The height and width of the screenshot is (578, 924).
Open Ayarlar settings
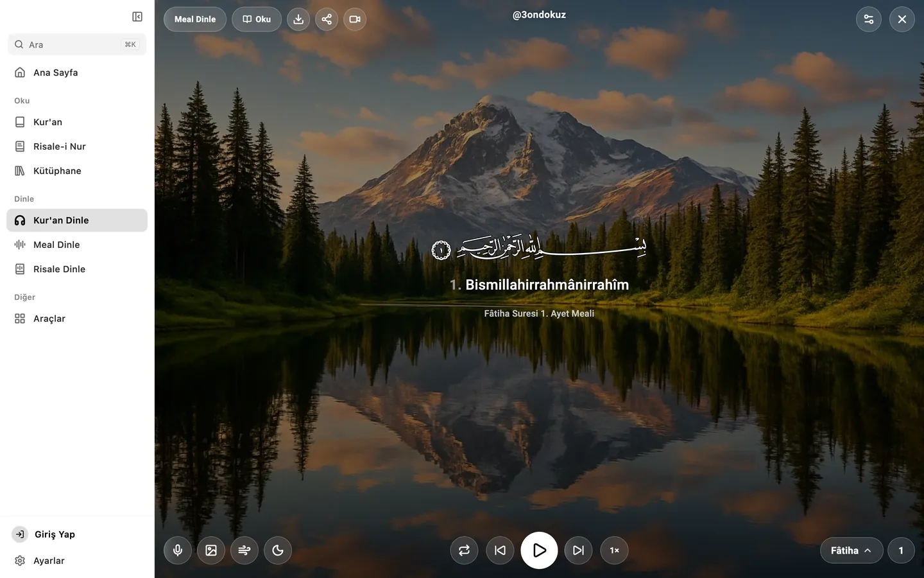(77, 561)
